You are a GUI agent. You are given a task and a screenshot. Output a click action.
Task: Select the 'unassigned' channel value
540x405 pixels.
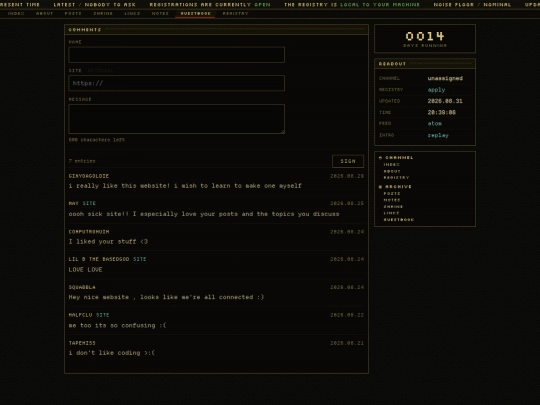point(445,78)
